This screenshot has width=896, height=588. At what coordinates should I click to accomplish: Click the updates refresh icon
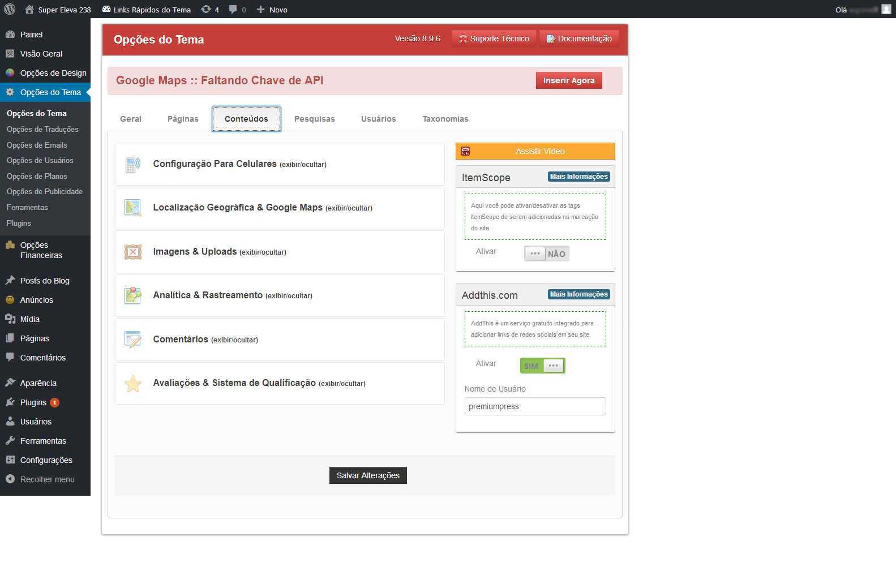pos(206,9)
